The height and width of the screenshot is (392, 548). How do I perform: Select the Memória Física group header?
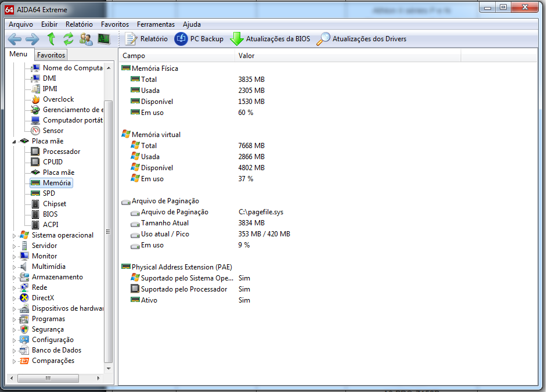(x=150, y=69)
